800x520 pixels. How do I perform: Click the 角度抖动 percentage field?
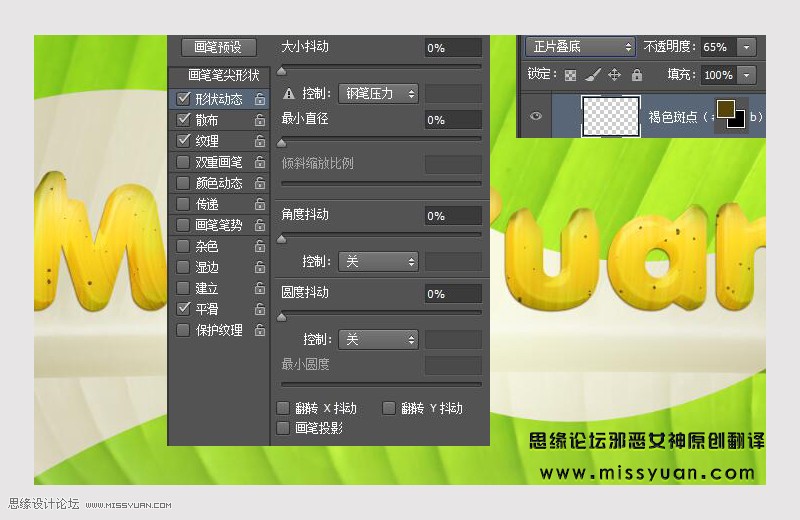pyautogui.click(x=453, y=216)
